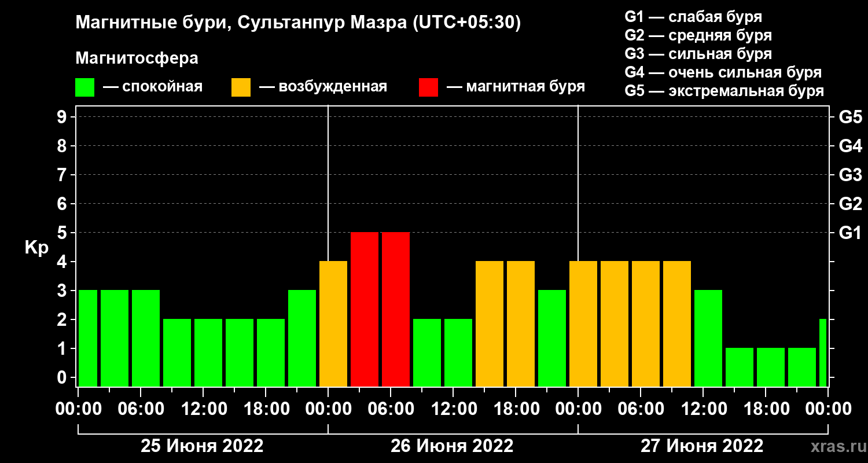This screenshot has height=463, width=868.
Task: Click the '27 Июня 2022' date label
Action: tap(702, 446)
